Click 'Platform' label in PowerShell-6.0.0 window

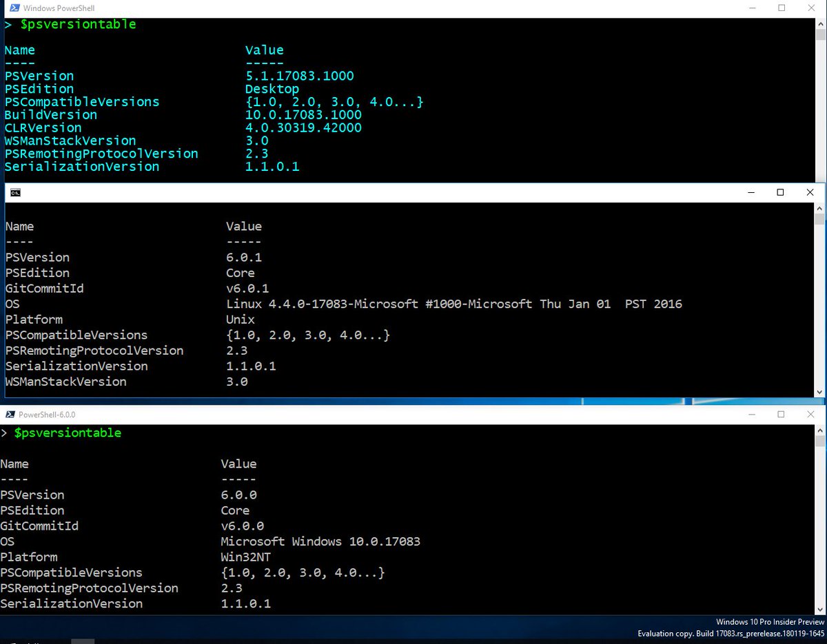click(x=28, y=557)
